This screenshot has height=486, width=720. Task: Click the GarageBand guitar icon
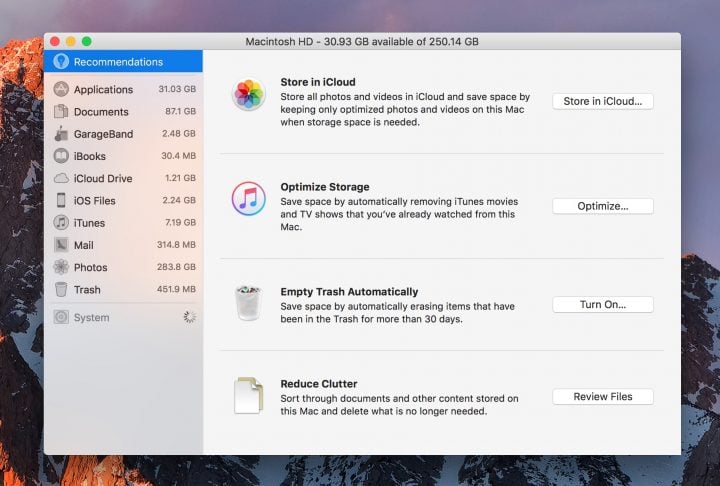point(61,134)
